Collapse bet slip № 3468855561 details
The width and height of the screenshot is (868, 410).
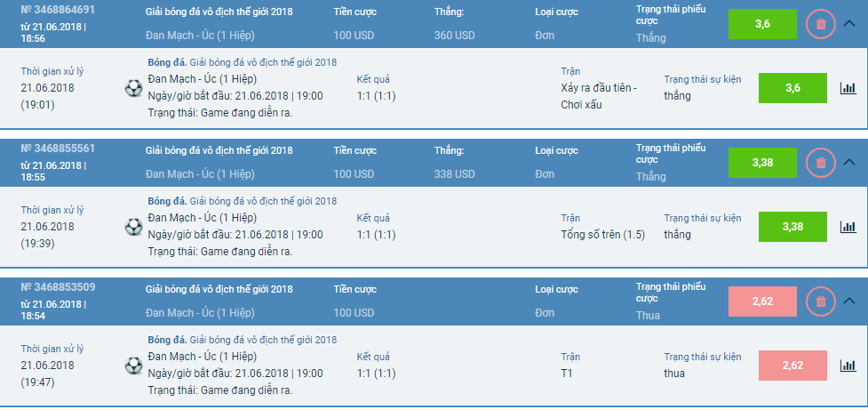point(848,163)
